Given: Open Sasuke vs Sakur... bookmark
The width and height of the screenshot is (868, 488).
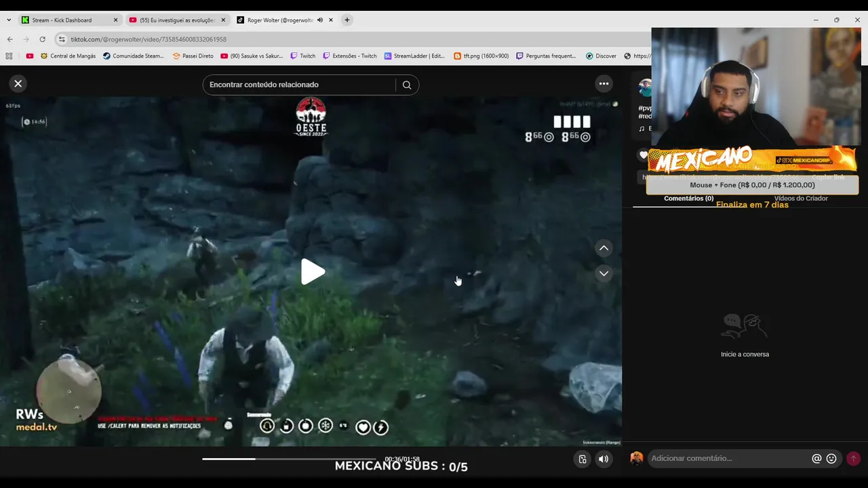Looking at the screenshot, I should click(251, 56).
